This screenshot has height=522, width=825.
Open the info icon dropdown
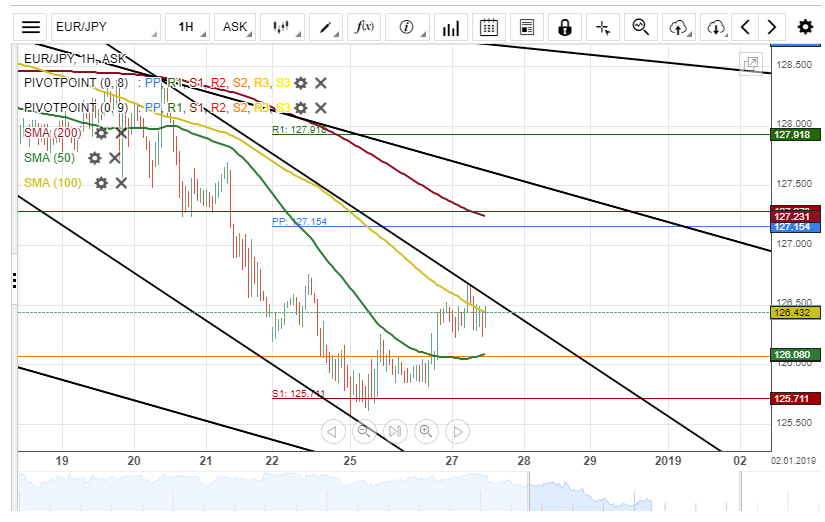tap(407, 27)
